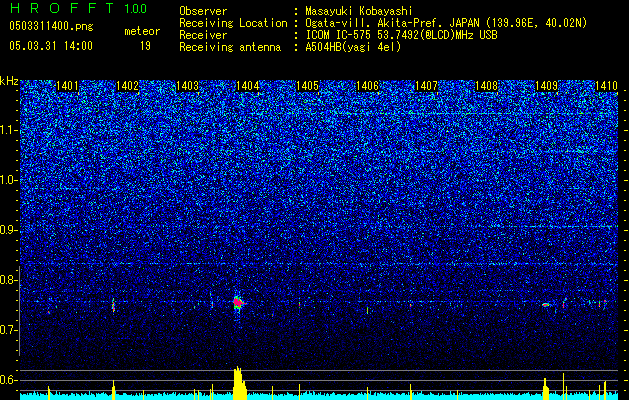629x400 pixels.
Task: Click the tall yellow power peak at 1404
Action: tap(239, 383)
